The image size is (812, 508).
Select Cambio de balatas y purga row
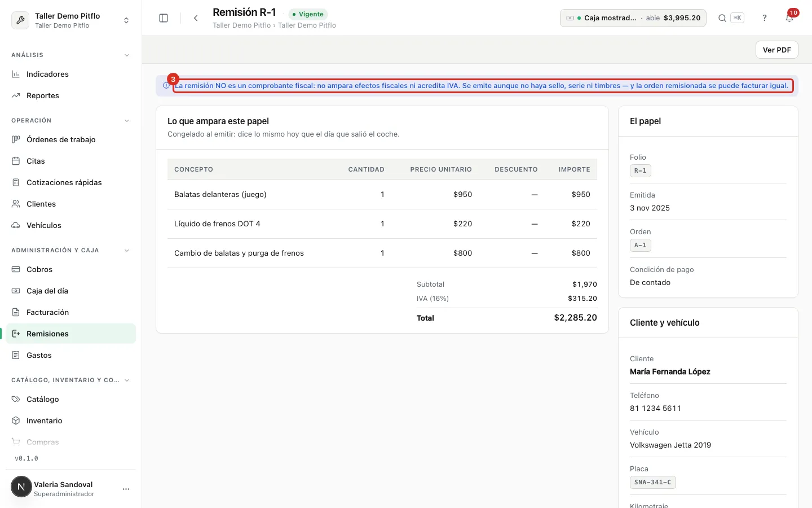(382, 253)
